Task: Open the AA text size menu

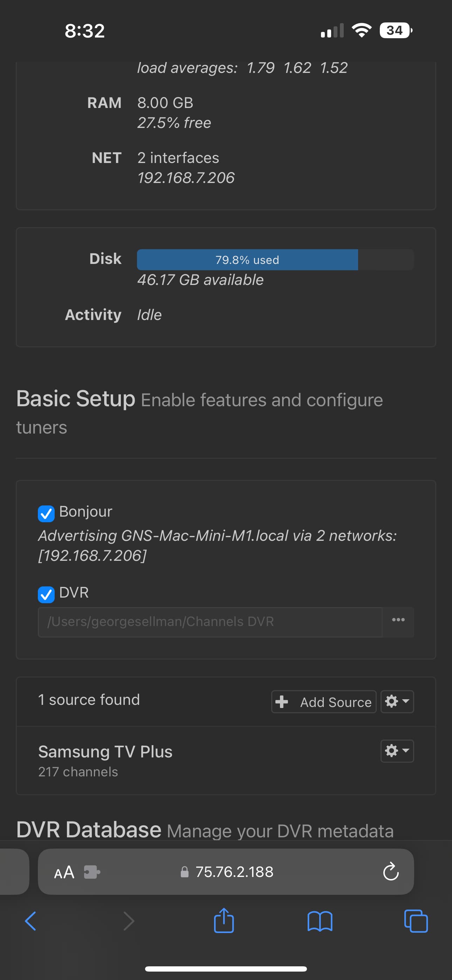Action: pos(64,872)
